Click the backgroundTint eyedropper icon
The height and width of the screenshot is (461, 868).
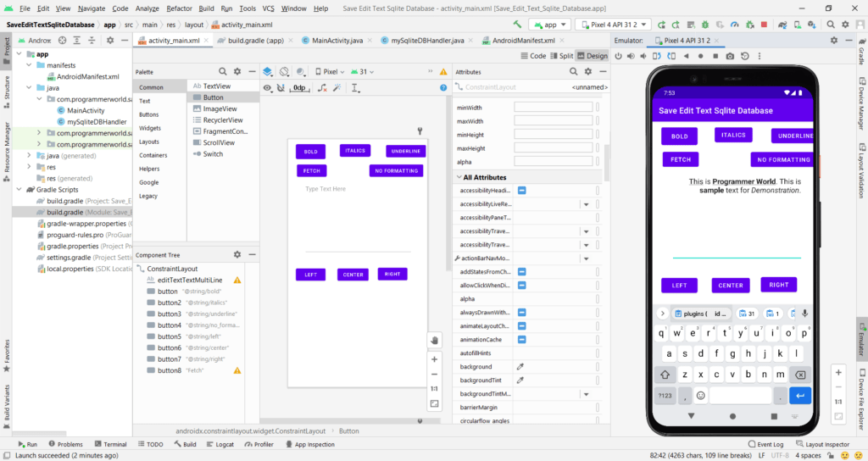(520, 380)
